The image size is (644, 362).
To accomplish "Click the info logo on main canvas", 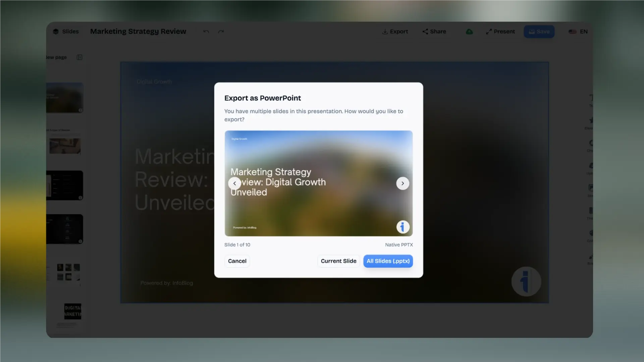I will [526, 282].
